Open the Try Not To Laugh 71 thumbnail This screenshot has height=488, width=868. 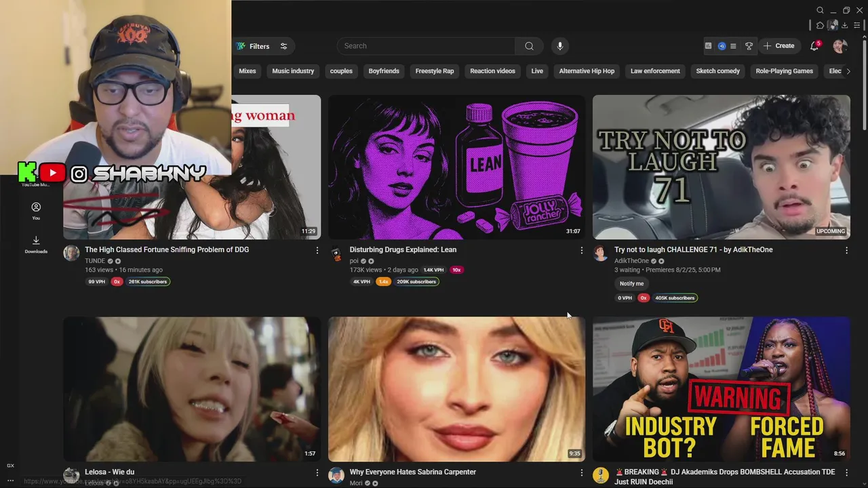click(722, 167)
